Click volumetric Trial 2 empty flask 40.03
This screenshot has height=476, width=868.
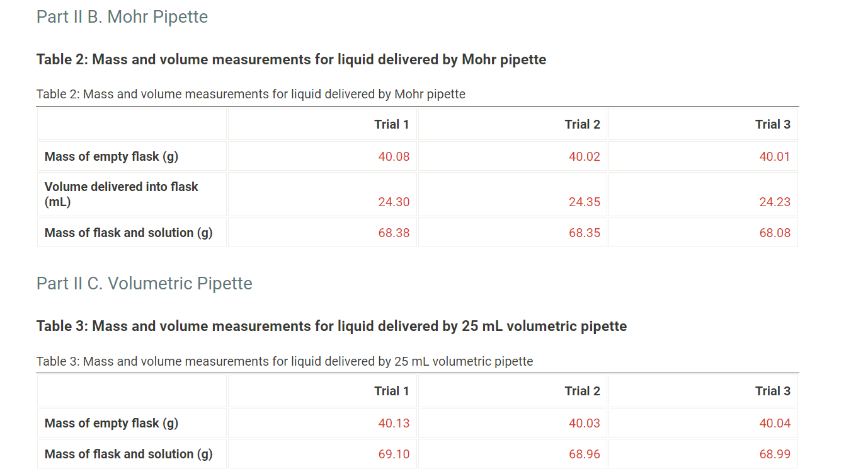[585, 423]
